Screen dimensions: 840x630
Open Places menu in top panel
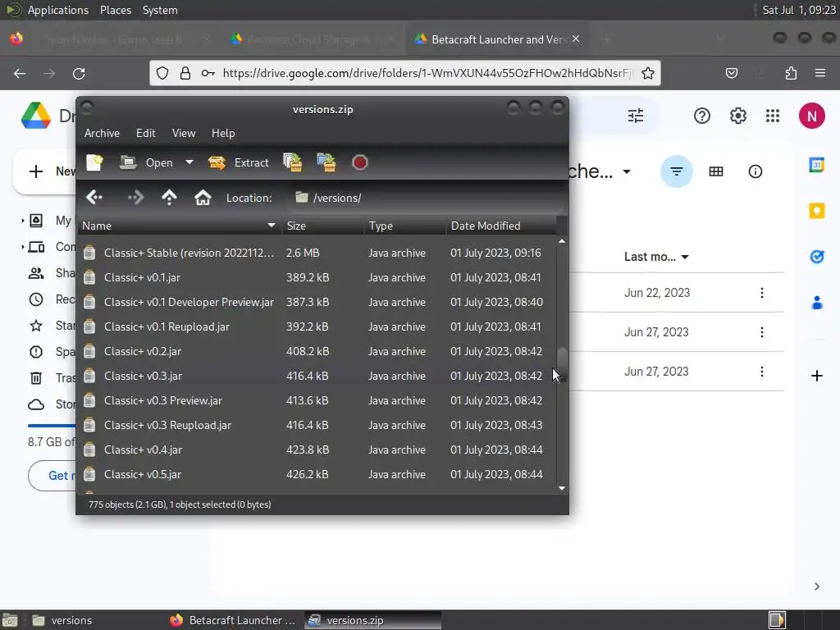point(116,10)
